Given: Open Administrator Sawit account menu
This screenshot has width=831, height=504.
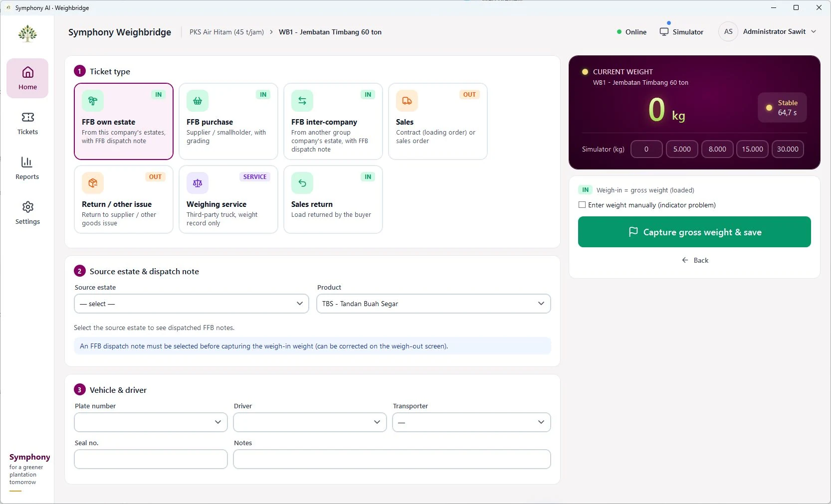Looking at the screenshot, I should (768, 31).
